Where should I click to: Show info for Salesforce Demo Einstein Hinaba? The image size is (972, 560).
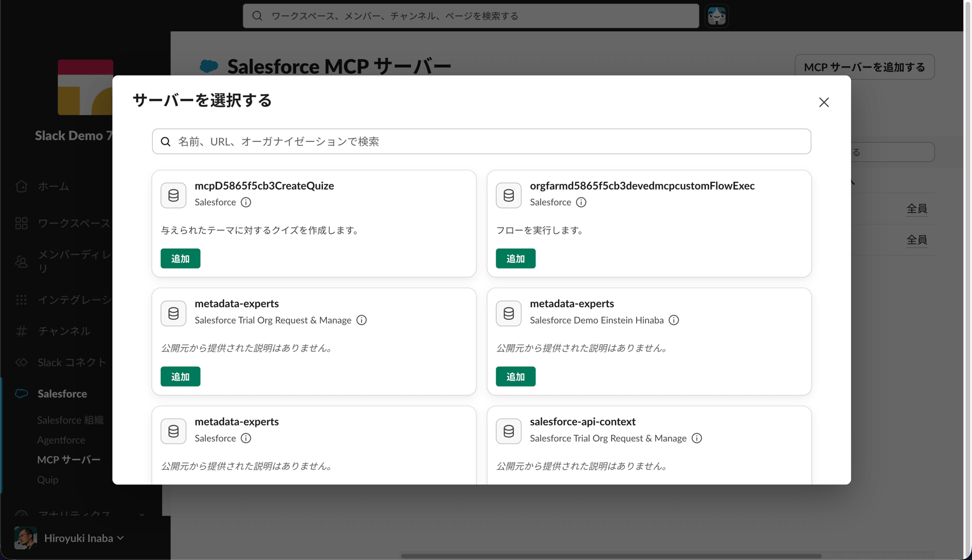[x=674, y=320]
